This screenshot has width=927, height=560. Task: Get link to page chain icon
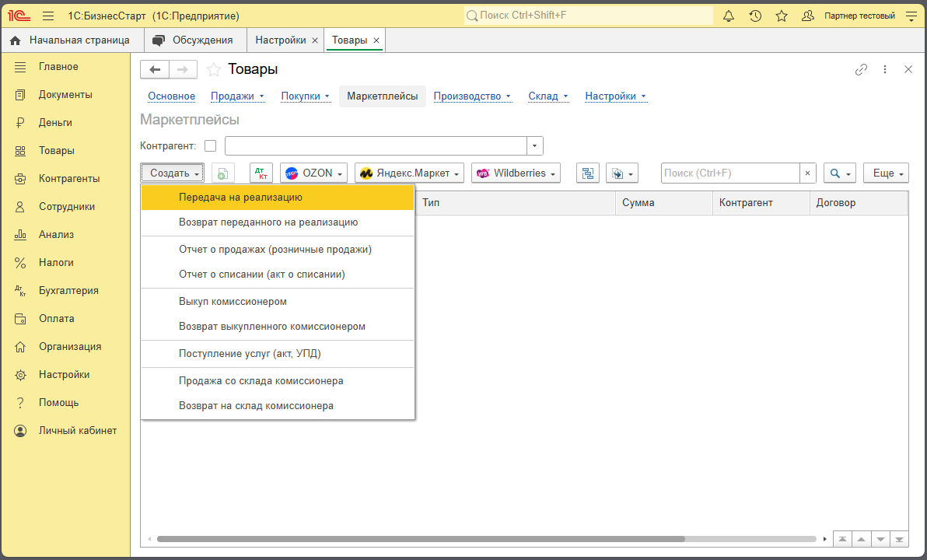[861, 70]
